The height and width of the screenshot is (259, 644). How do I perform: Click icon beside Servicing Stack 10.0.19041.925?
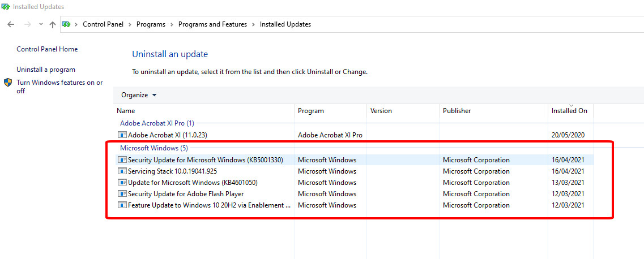coord(122,171)
